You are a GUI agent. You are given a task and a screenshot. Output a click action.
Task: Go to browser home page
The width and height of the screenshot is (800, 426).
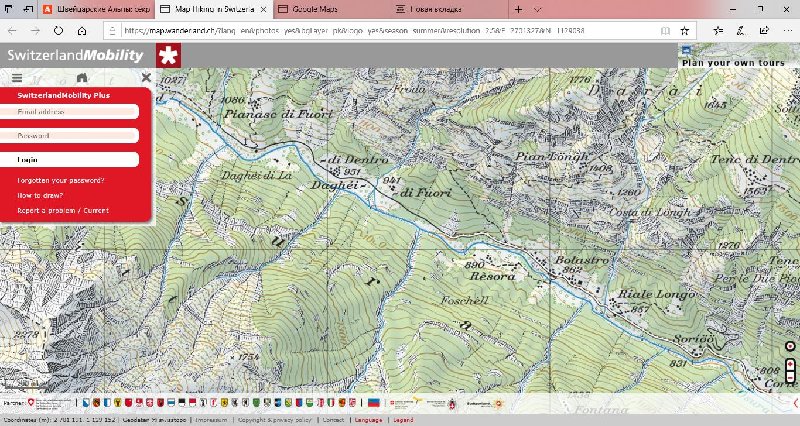[82, 31]
